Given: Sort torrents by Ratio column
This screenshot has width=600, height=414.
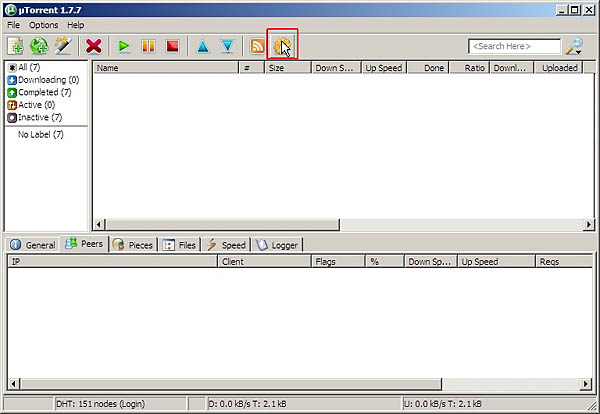Looking at the screenshot, I should (x=470, y=68).
